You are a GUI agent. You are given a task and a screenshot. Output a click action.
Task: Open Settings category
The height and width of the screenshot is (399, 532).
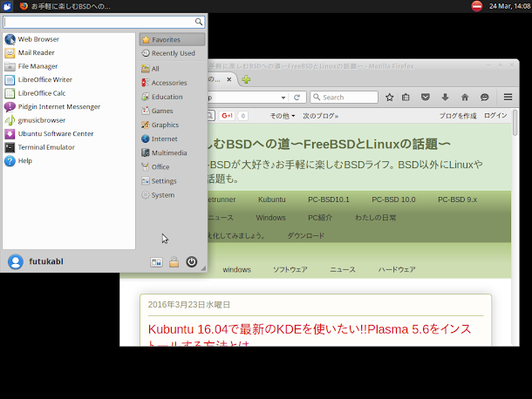pyautogui.click(x=172, y=181)
